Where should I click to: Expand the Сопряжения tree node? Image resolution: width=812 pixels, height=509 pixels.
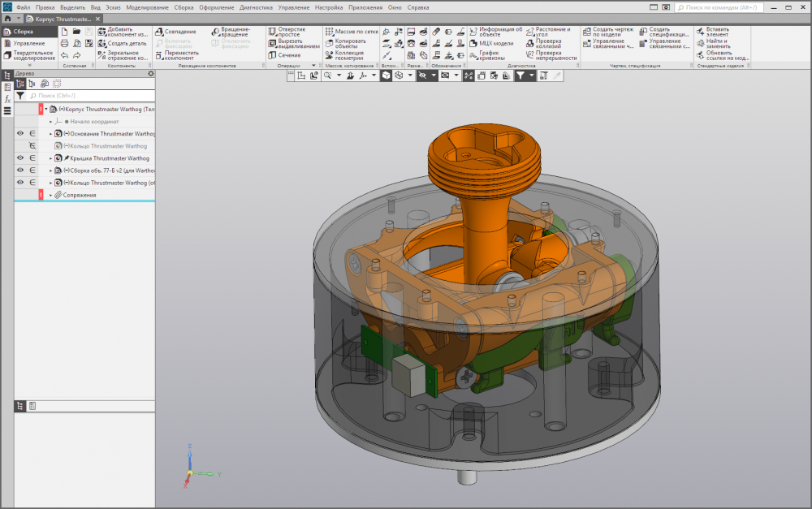click(50, 196)
